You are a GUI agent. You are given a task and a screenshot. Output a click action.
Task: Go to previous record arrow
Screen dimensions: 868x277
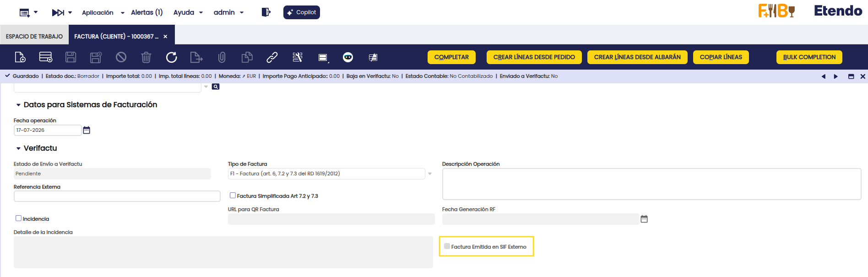click(823, 76)
